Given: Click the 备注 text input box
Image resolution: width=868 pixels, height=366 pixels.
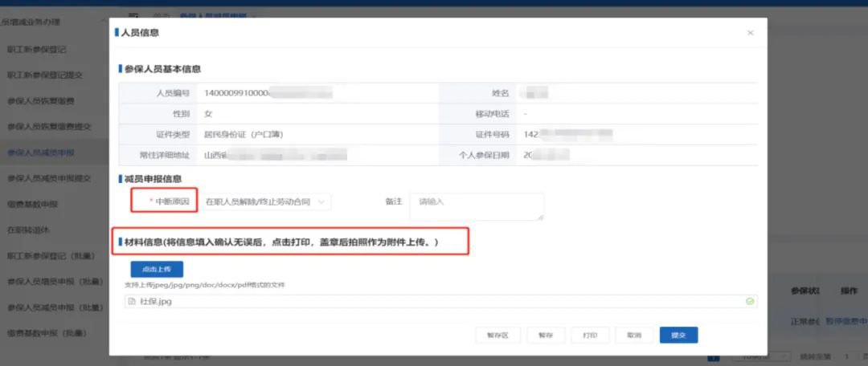Looking at the screenshot, I should point(476,205).
